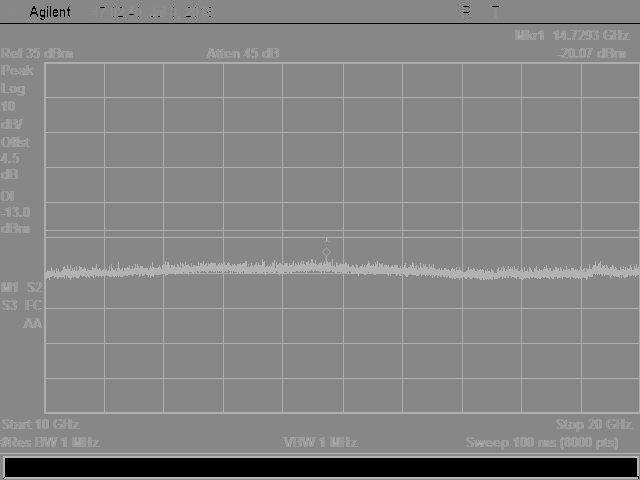Click the Offst annotation
This screenshot has height=480, width=640.
pos(15,142)
